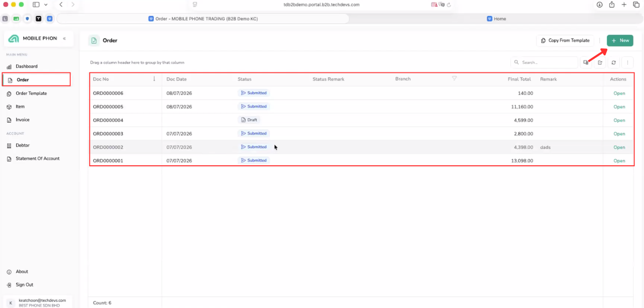Viewport: 644px width, 308px height.
Task: Click into the Search input field
Action: [x=544, y=63]
